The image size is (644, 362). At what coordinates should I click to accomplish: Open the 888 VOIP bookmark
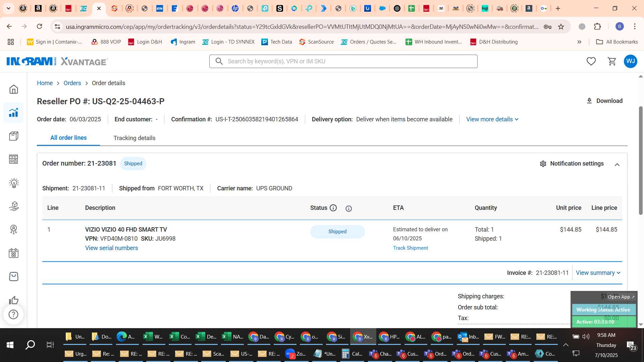(x=106, y=42)
